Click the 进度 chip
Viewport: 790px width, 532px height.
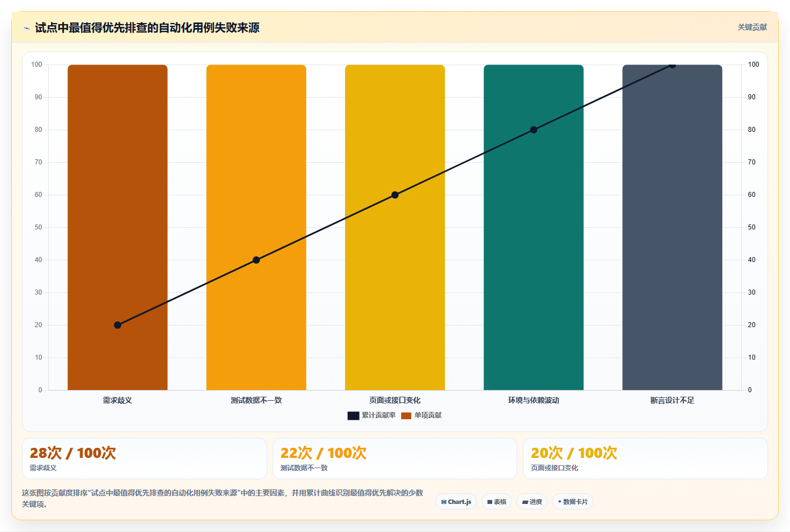point(532,502)
